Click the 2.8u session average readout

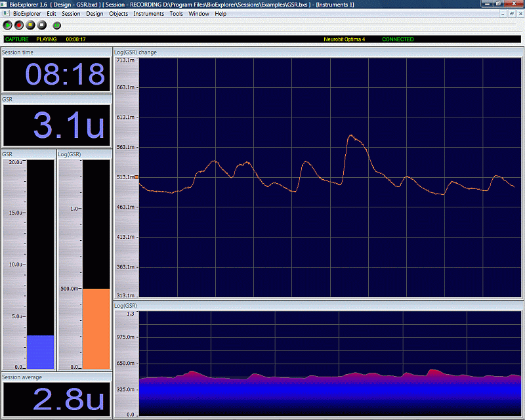pos(56,399)
